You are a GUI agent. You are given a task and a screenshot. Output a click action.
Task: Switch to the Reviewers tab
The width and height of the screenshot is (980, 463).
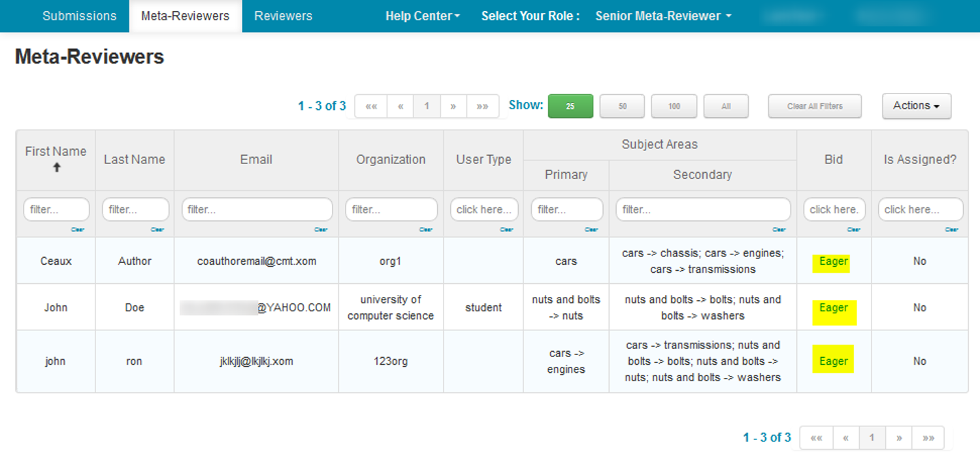(283, 16)
